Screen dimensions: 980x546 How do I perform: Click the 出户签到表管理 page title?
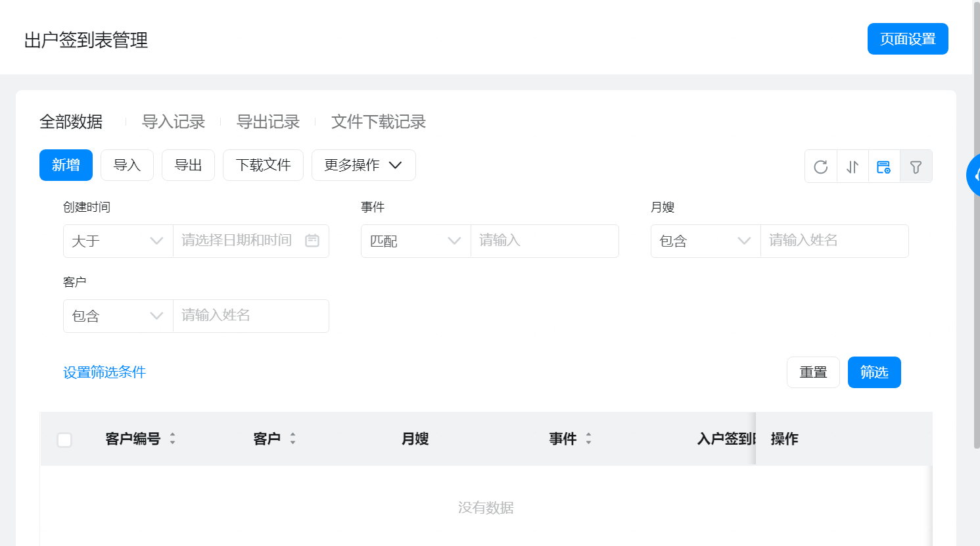pyautogui.click(x=86, y=40)
